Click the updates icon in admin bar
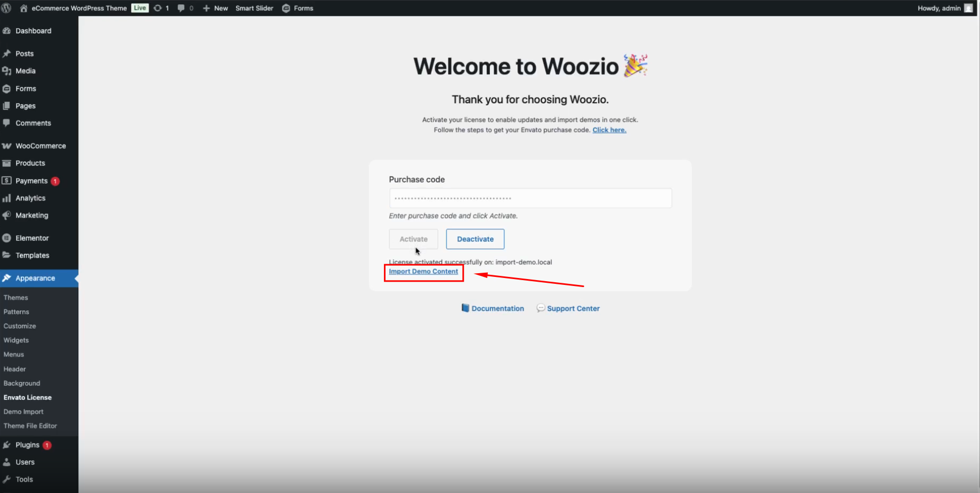The image size is (980, 493). (158, 8)
